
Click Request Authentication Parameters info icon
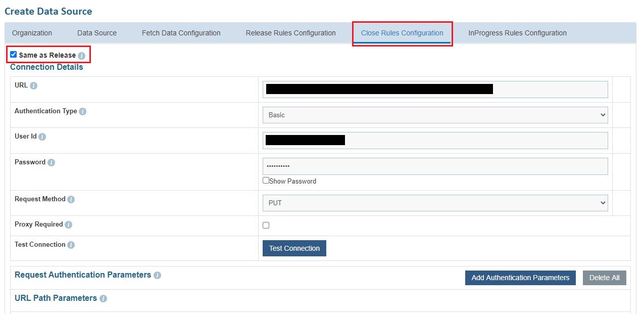click(157, 275)
